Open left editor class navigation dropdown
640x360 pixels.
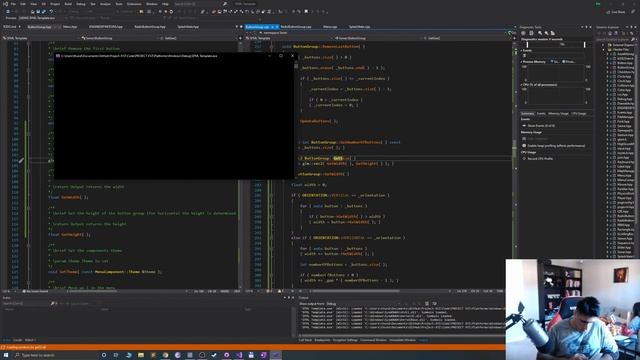pos(119,38)
